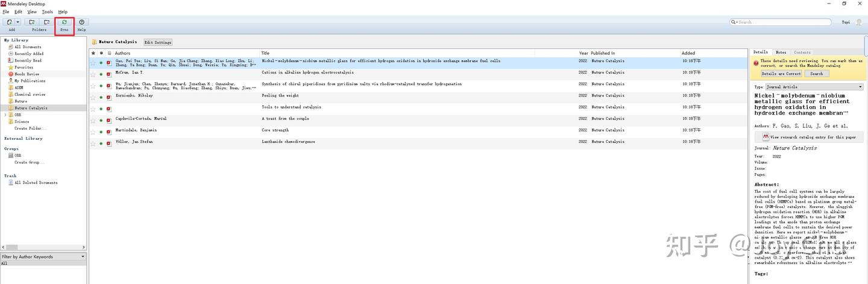Open My Publications in sidebar
Image resolution: width=868 pixels, height=284 pixels.
tap(30, 81)
